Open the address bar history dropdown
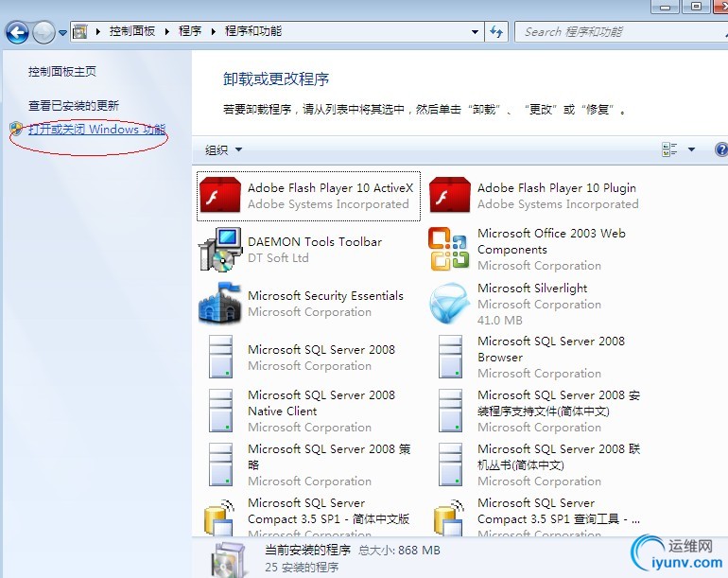 (475, 32)
